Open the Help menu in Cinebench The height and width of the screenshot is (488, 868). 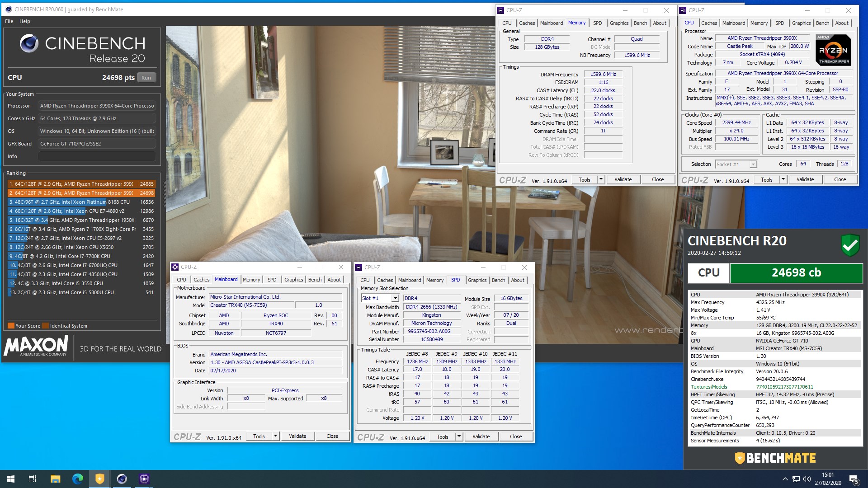click(x=25, y=21)
